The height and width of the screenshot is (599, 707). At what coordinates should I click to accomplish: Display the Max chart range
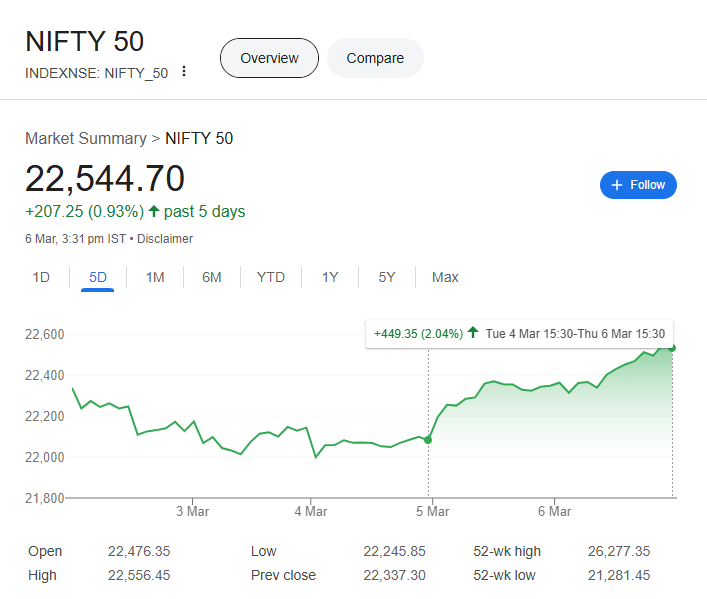(x=445, y=277)
